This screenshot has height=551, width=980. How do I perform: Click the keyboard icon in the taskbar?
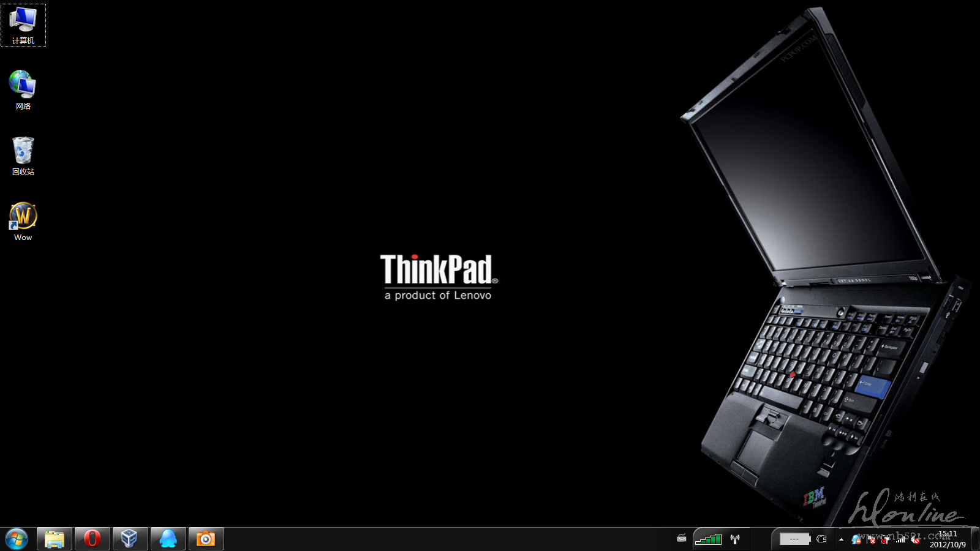pos(682,539)
